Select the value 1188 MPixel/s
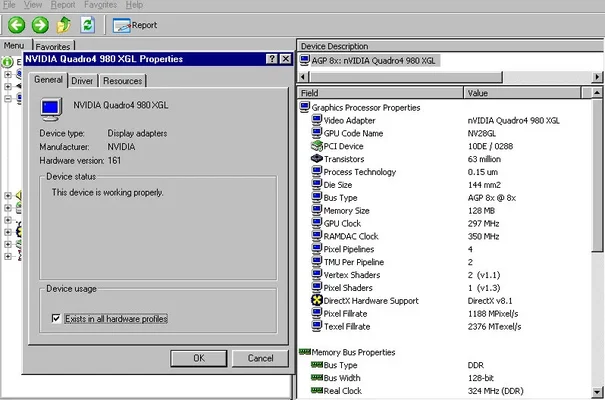 [493, 314]
